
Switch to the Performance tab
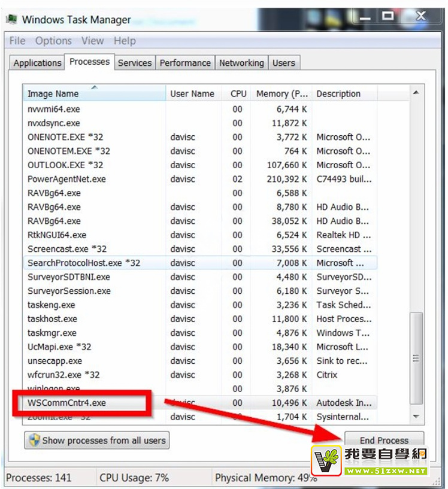click(x=185, y=63)
